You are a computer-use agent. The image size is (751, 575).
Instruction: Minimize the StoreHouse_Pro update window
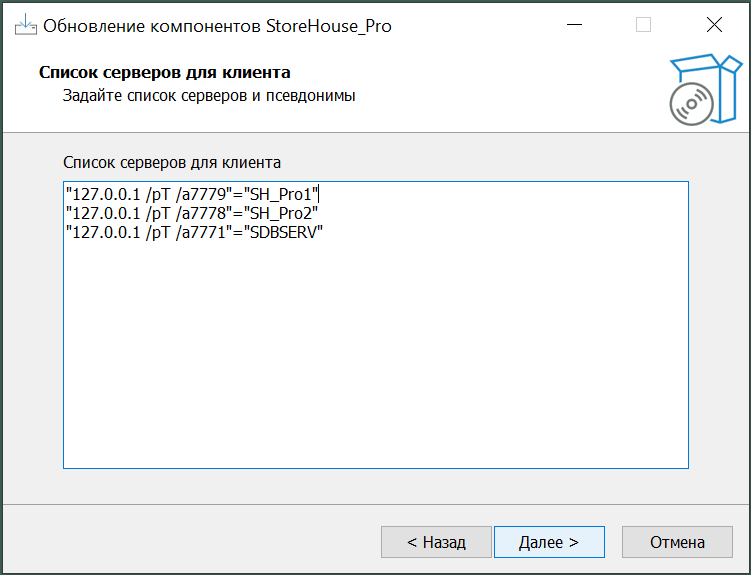572,26
